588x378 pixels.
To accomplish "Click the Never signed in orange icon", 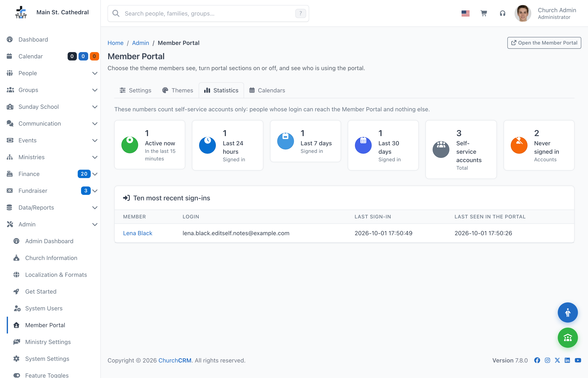I will [519, 145].
